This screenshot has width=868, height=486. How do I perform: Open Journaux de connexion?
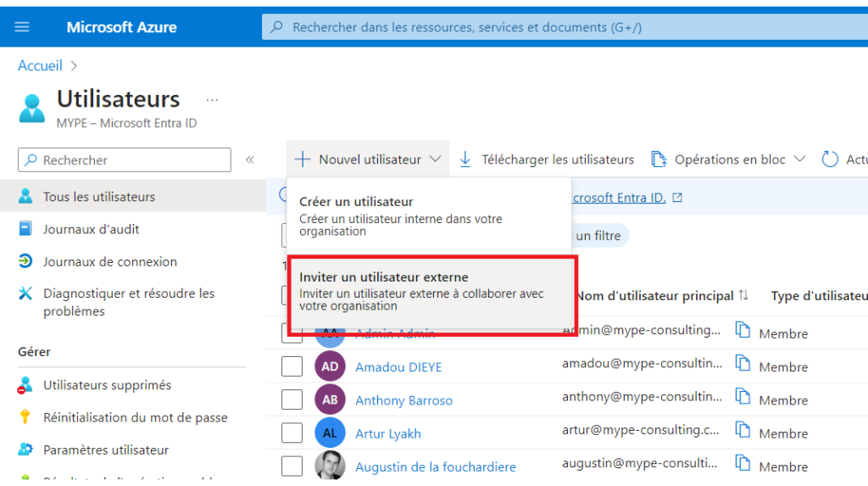[110, 261]
